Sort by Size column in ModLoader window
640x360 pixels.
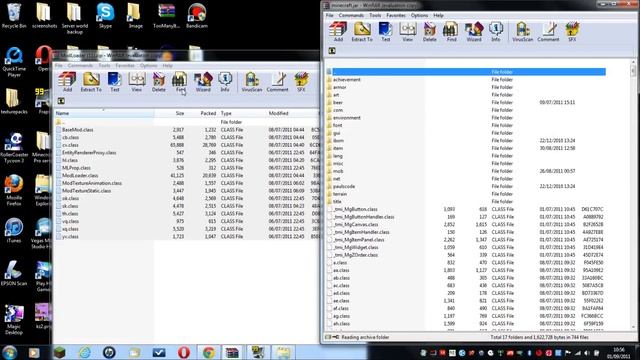point(170,113)
